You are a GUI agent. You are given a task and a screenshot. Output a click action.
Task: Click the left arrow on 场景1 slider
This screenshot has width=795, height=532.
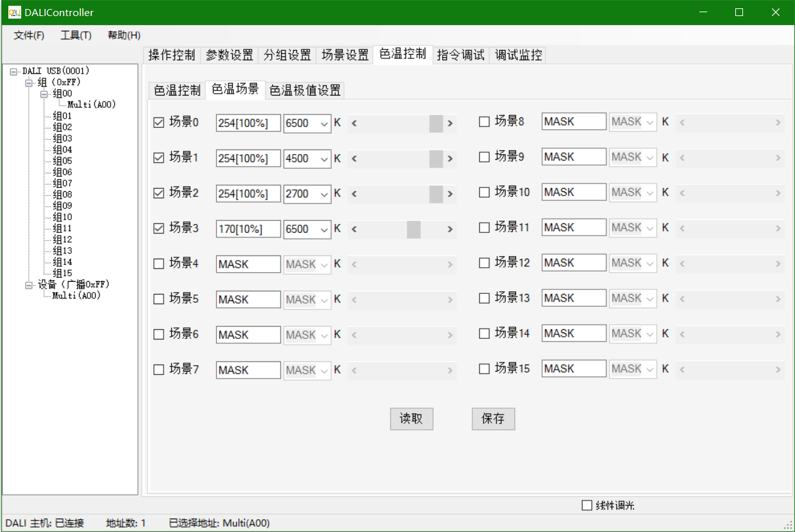(x=354, y=159)
